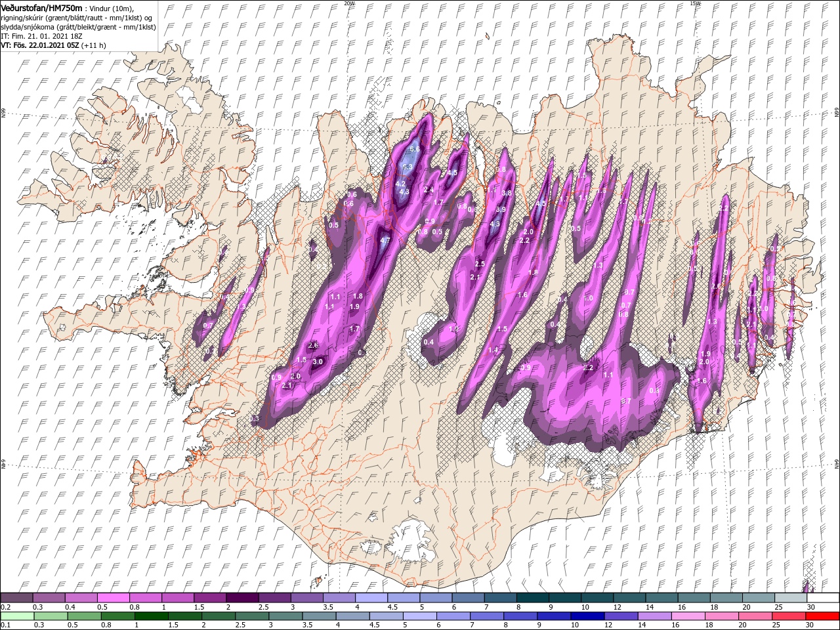Select the lavender snow swatch between 4 and 4.5
The image size is (840, 630).
(x=371, y=597)
